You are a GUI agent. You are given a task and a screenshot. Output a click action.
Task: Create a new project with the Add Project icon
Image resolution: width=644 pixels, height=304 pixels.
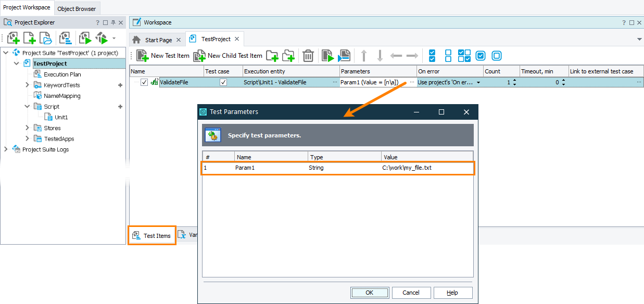pyautogui.click(x=13, y=39)
